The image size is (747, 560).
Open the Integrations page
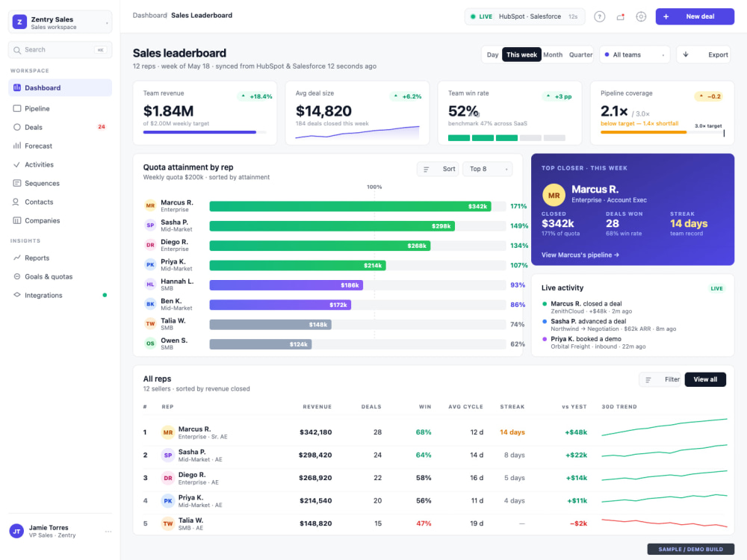click(60, 295)
